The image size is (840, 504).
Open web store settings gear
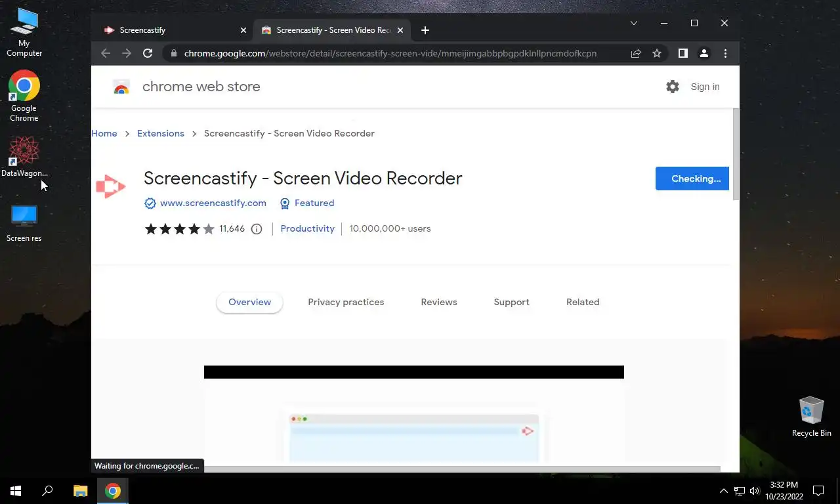(673, 87)
